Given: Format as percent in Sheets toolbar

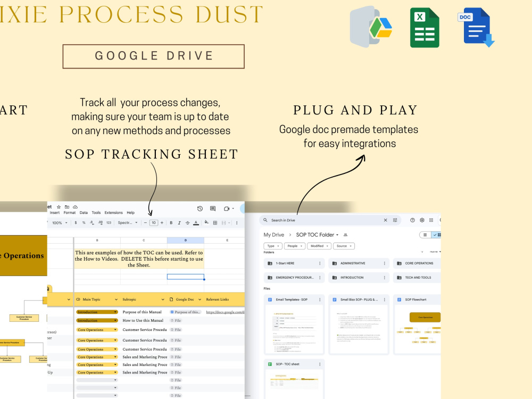Looking at the screenshot, I should (84, 223).
